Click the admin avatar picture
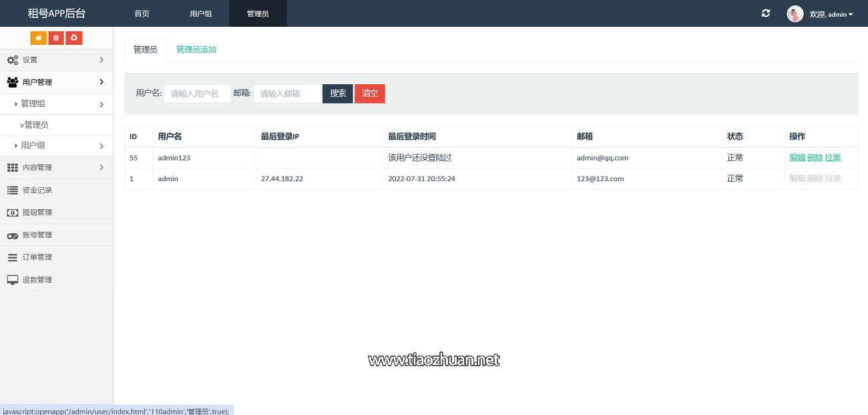This screenshot has height=415, width=868. (x=795, y=14)
